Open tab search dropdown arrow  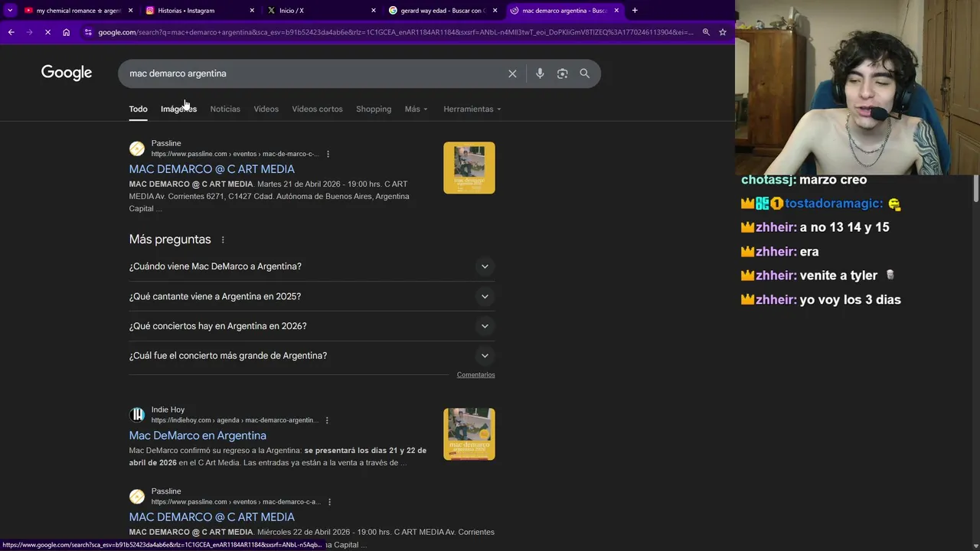tap(10, 11)
